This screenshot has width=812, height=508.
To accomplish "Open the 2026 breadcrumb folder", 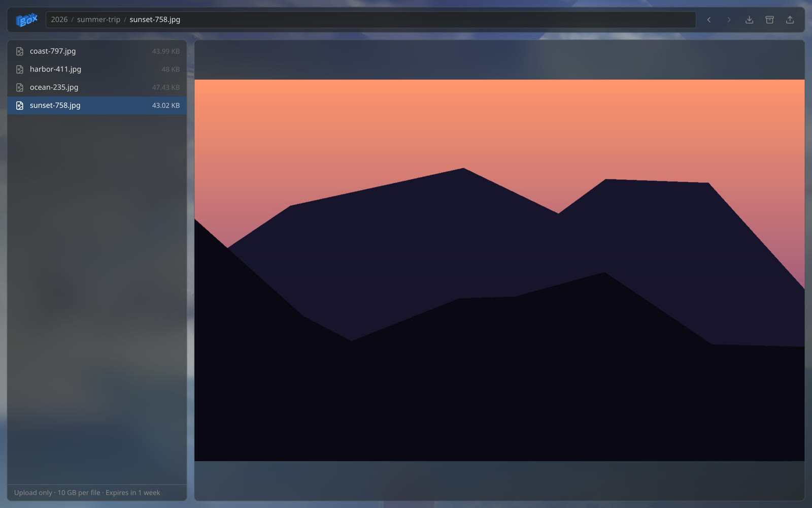I will (x=59, y=19).
